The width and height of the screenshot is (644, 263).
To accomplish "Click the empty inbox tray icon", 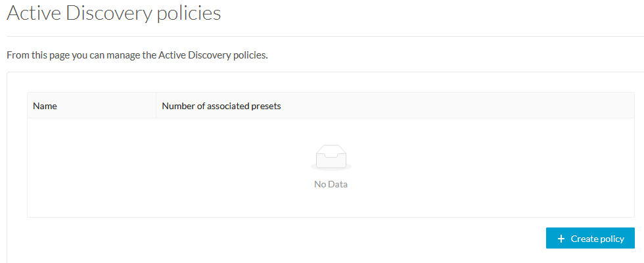I will click(331, 156).
